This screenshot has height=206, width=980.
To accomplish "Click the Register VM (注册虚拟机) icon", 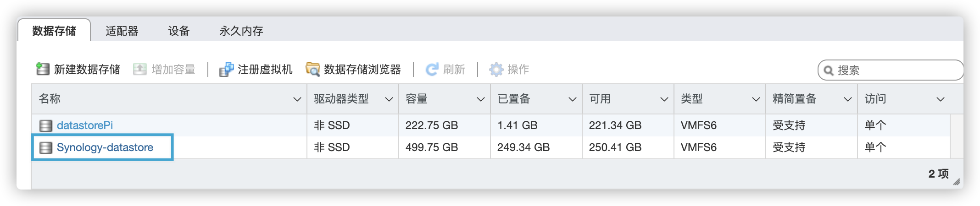I will click(x=226, y=70).
